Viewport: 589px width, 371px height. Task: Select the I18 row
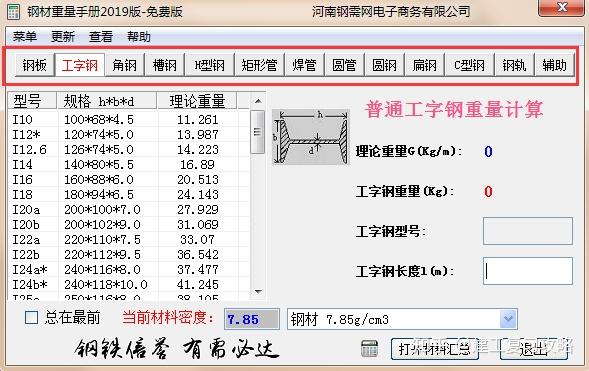pyautogui.click(x=129, y=195)
